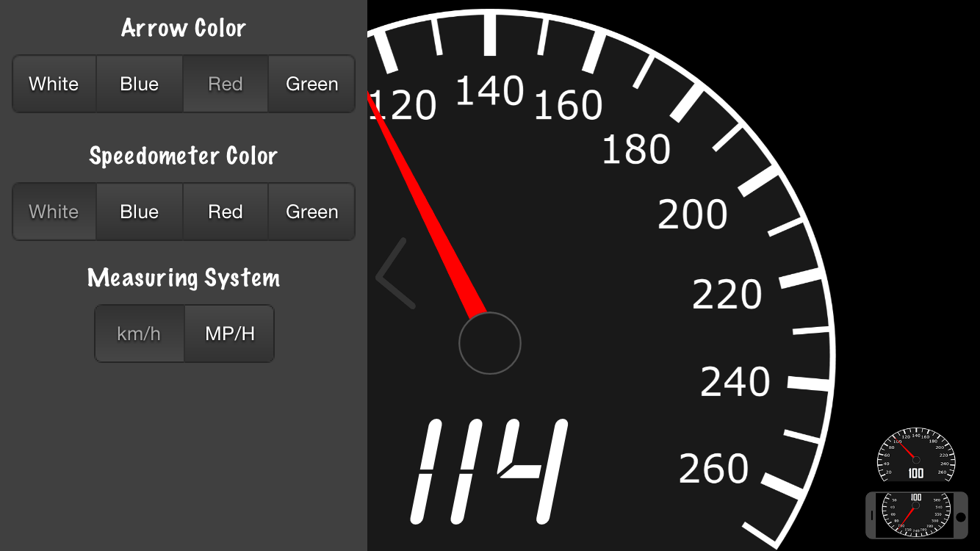Set arrow color to Blue
This screenshot has width=980, height=551.
click(140, 84)
